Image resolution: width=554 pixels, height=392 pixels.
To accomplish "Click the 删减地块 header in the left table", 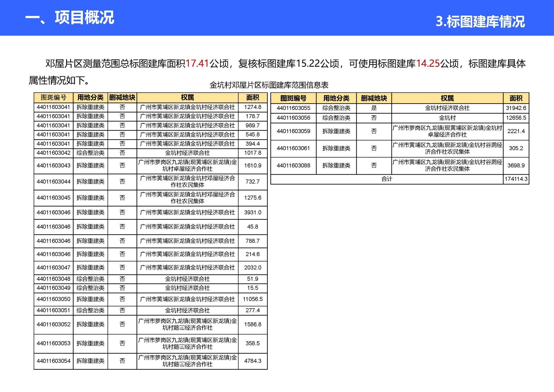I will [122, 98].
